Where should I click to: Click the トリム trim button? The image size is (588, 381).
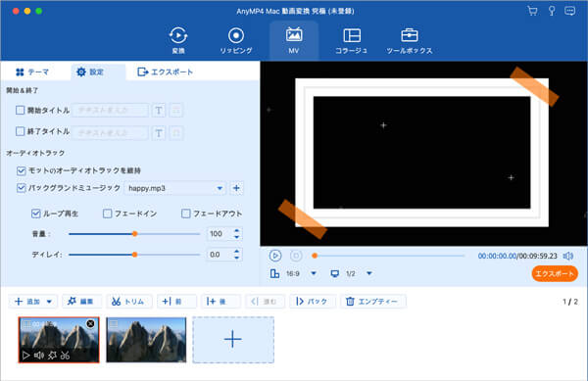pos(129,302)
